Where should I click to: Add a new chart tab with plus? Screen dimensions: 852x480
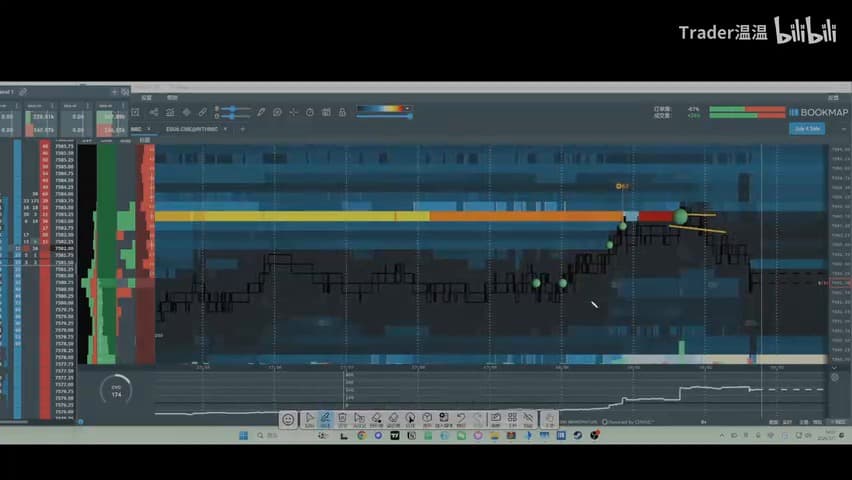242,129
